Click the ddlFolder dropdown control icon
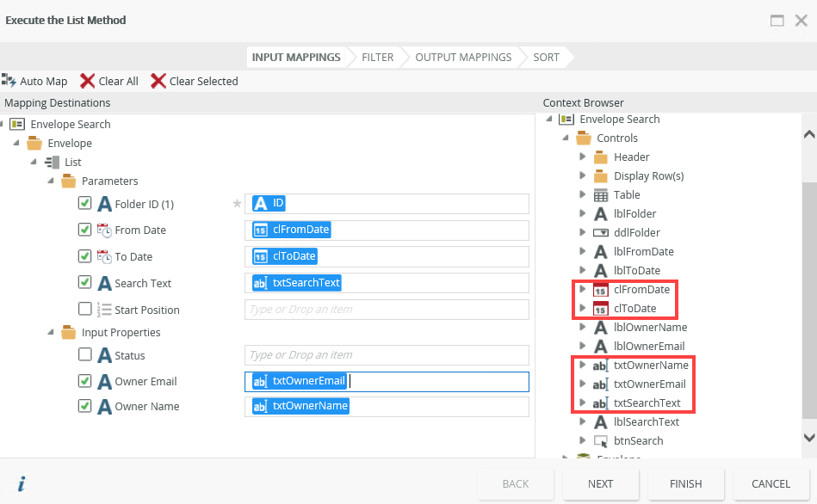This screenshot has height=504, width=817. [x=601, y=233]
